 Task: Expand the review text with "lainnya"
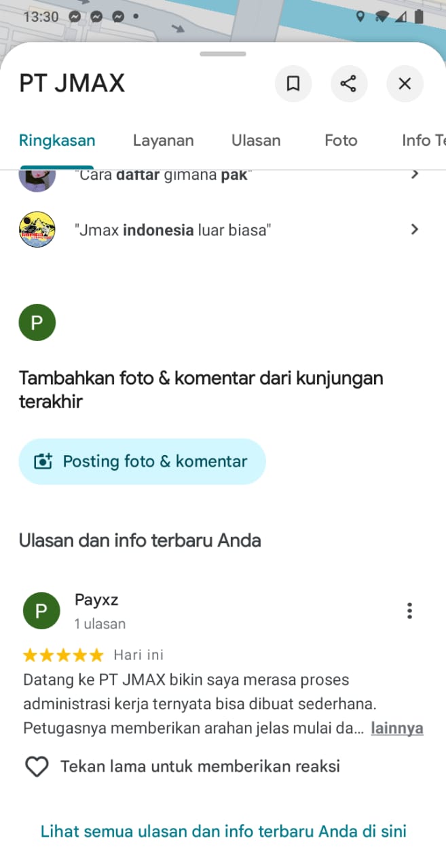click(396, 729)
